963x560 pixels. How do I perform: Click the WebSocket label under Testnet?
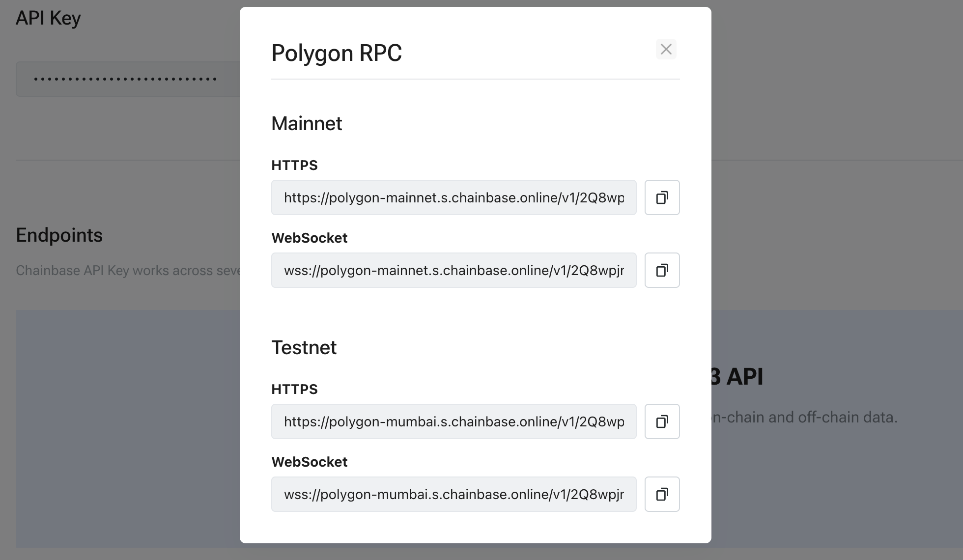click(x=309, y=462)
